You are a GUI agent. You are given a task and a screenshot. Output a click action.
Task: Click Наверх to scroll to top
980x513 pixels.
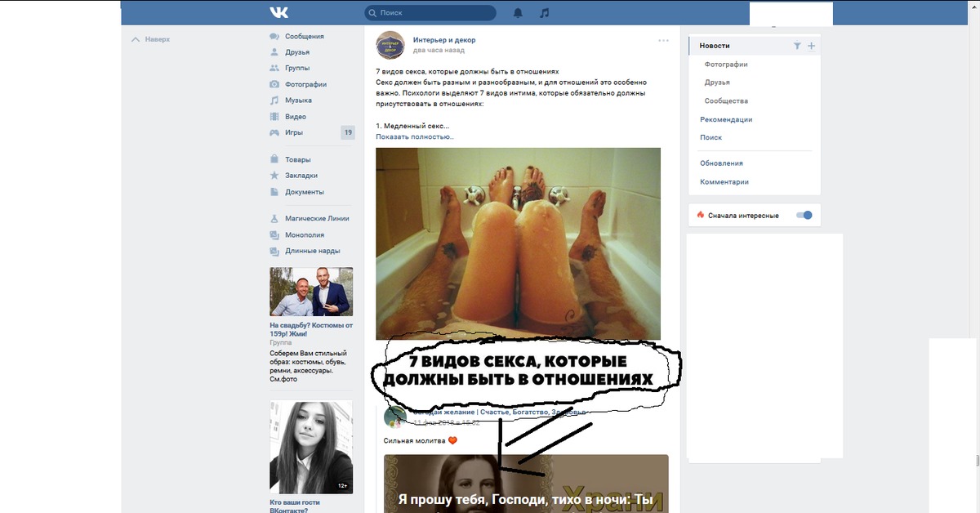point(157,39)
